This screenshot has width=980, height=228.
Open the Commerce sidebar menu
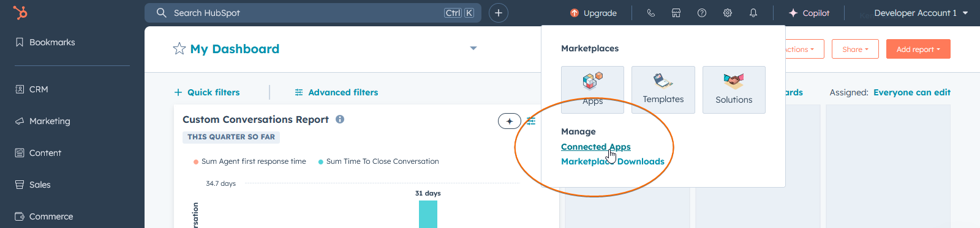(44, 216)
